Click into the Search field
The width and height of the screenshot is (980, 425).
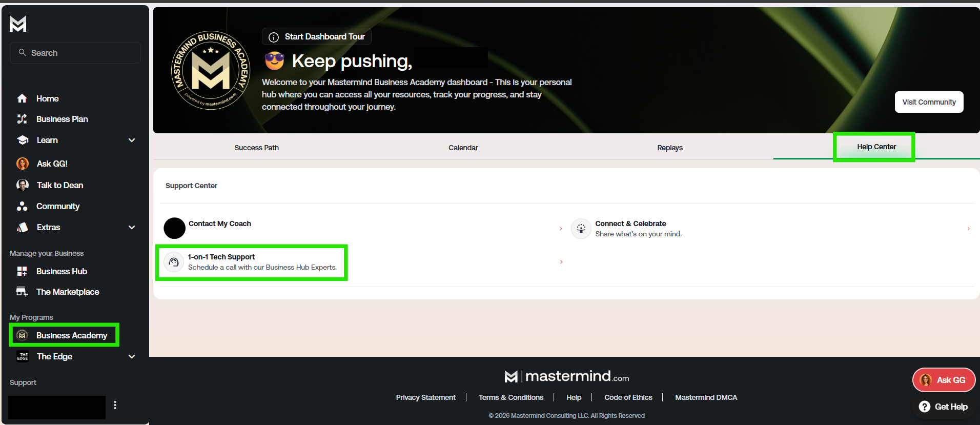[x=75, y=53]
